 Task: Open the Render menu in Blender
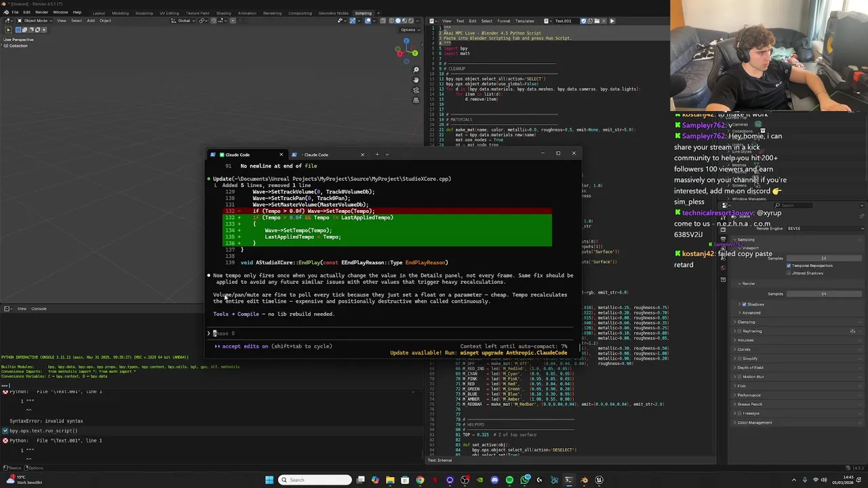pos(41,12)
